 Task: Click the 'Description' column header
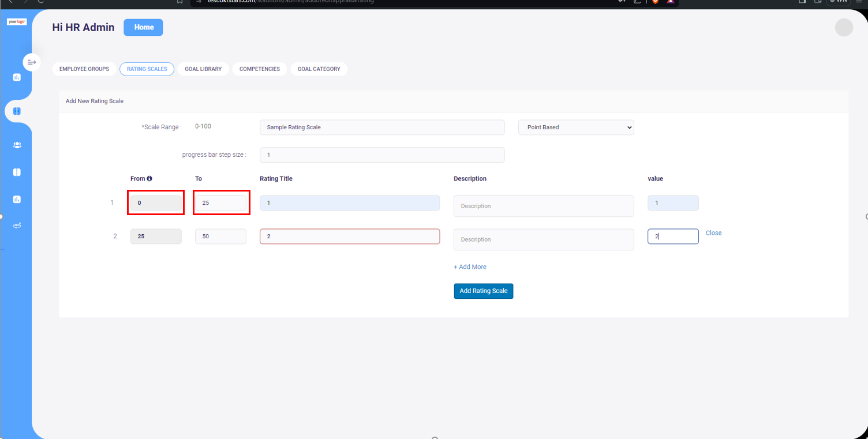tap(470, 179)
